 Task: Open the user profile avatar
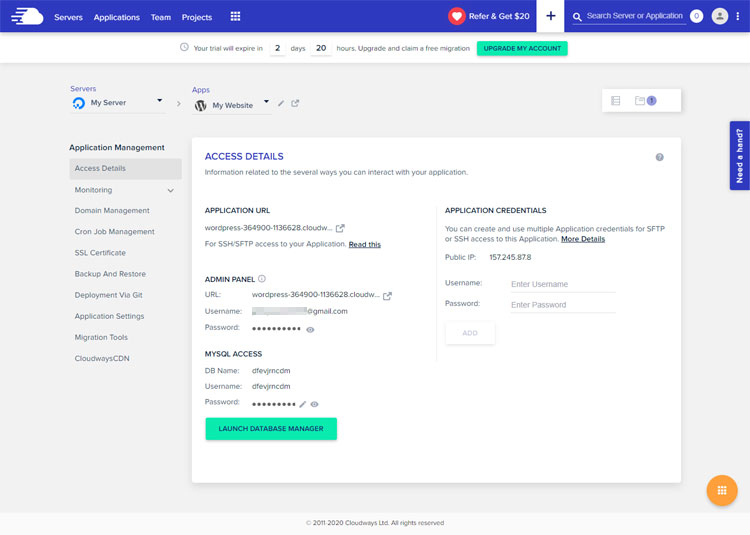coord(719,16)
